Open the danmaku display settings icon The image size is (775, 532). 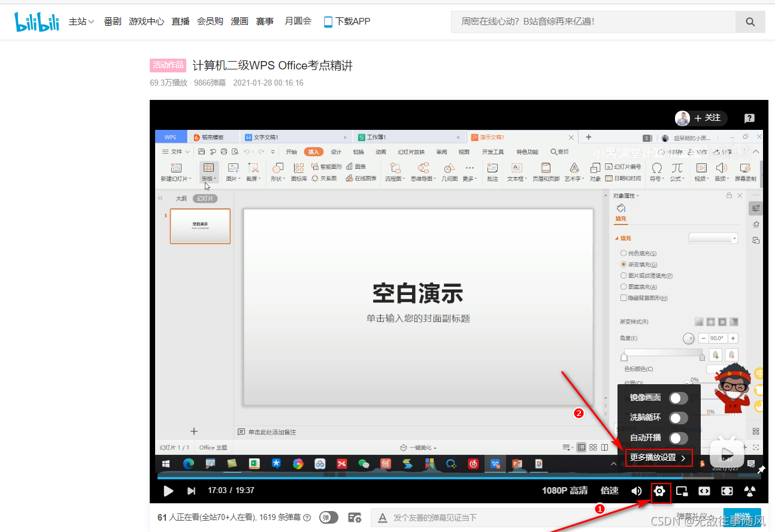pos(355,518)
